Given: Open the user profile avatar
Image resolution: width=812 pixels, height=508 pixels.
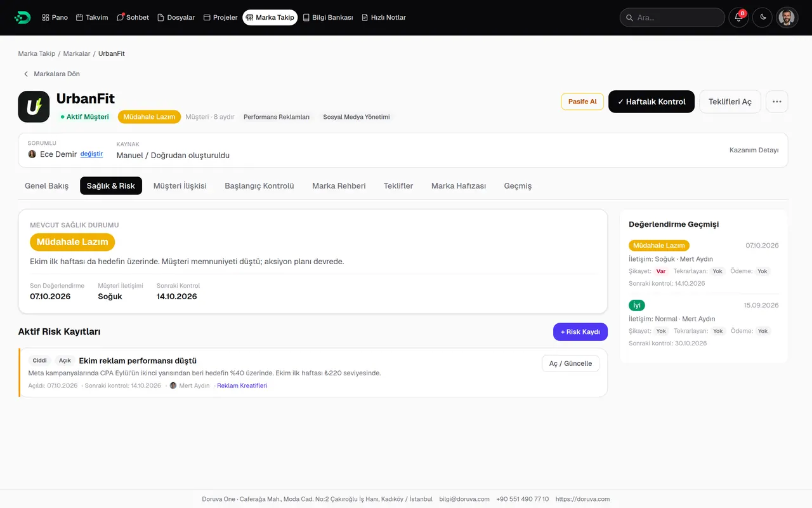Looking at the screenshot, I should click(x=787, y=18).
